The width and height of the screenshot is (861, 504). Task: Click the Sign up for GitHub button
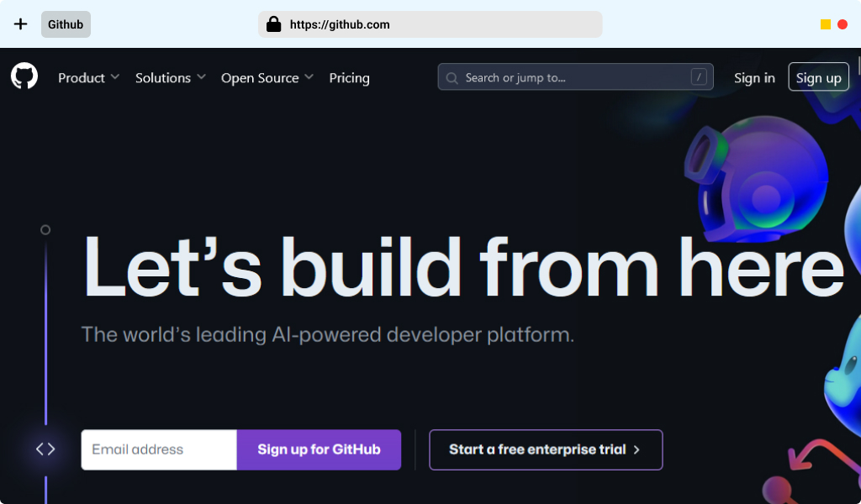(319, 449)
